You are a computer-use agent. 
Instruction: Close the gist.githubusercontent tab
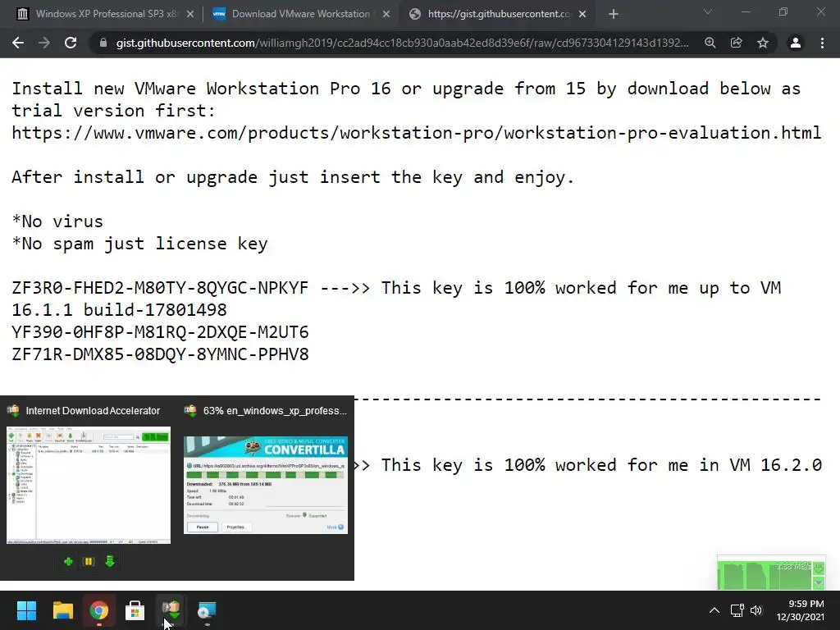pos(582,14)
